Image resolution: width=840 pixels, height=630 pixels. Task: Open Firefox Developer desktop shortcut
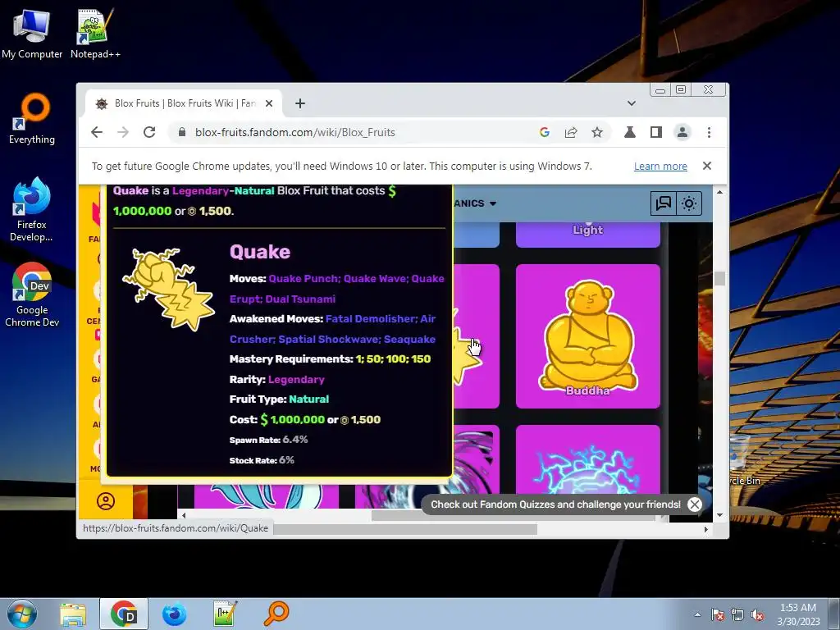click(32, 210)
